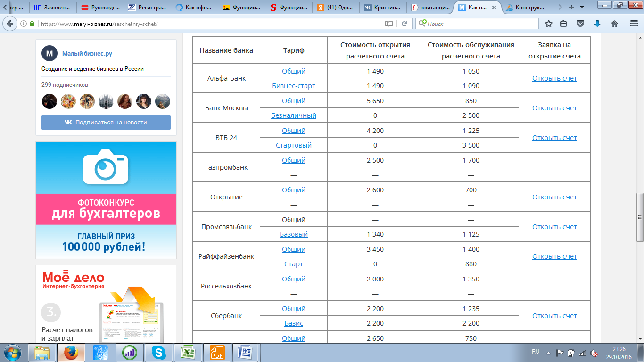This screenshot has height=362, width=644.
Task: Bookmark this page with the star icon
Action: pyautogui.click(x=548, y=24)
